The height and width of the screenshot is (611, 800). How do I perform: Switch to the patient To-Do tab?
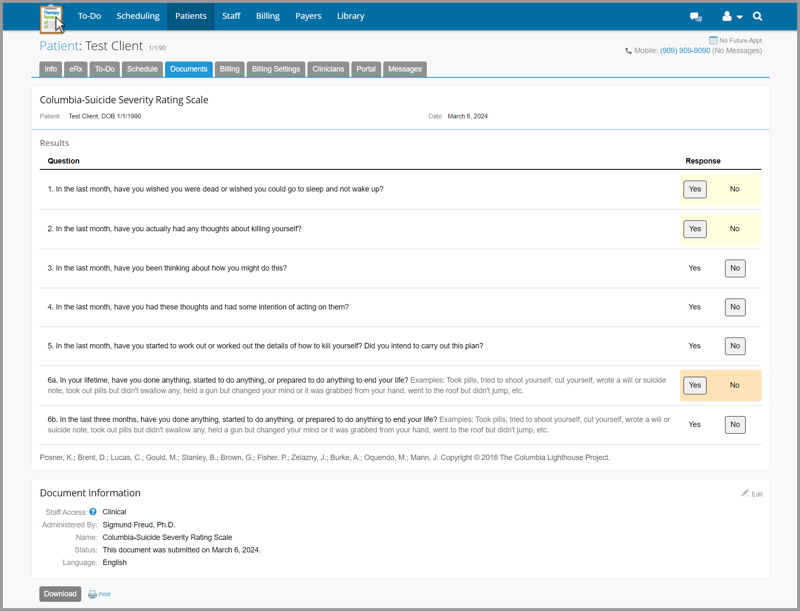(105, 69)
